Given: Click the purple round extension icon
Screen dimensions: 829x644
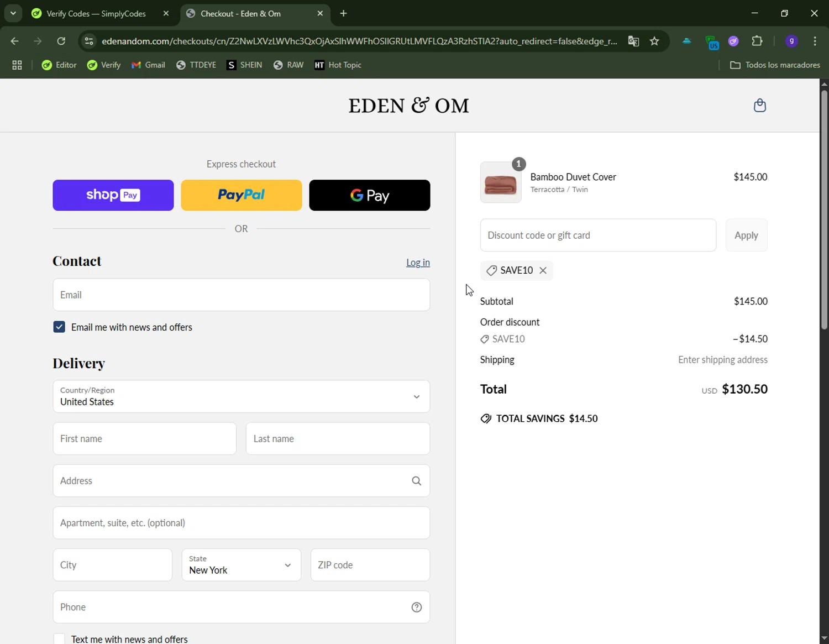Looking at the screenshot, I should (x=734, y=41).
